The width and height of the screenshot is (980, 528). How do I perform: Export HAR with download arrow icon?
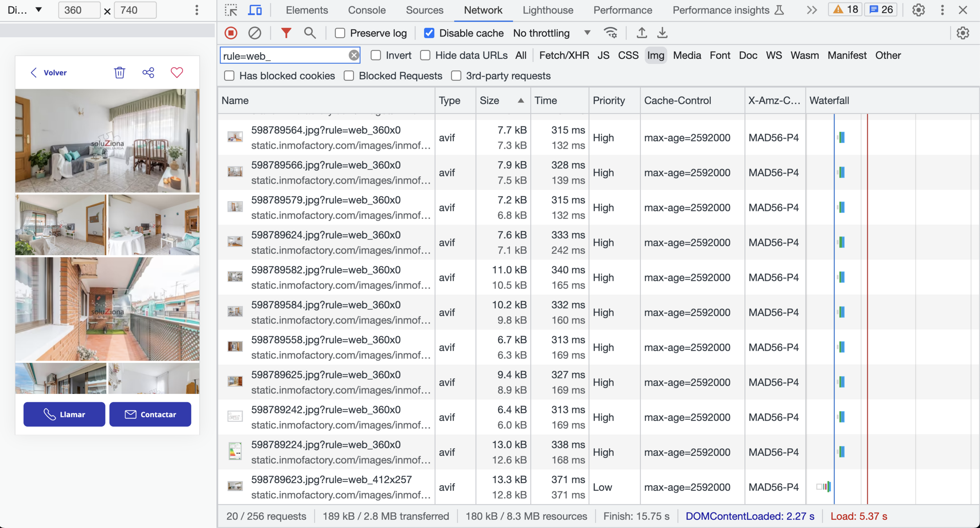(x=662, y=33)
